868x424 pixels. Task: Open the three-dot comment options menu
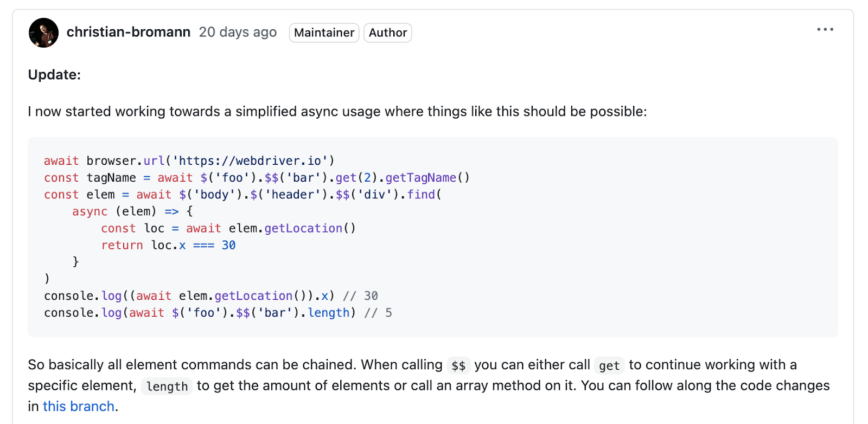click(x=825, y=30)
